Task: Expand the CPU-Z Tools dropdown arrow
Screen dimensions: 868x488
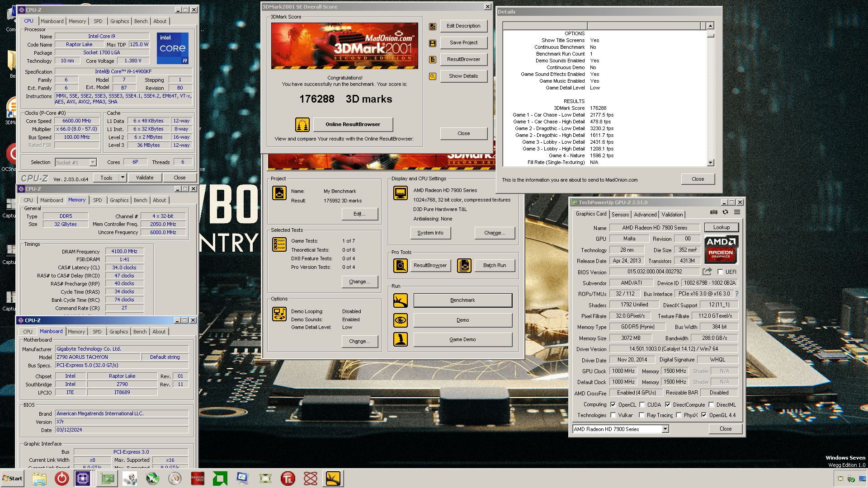Action: 123,178
